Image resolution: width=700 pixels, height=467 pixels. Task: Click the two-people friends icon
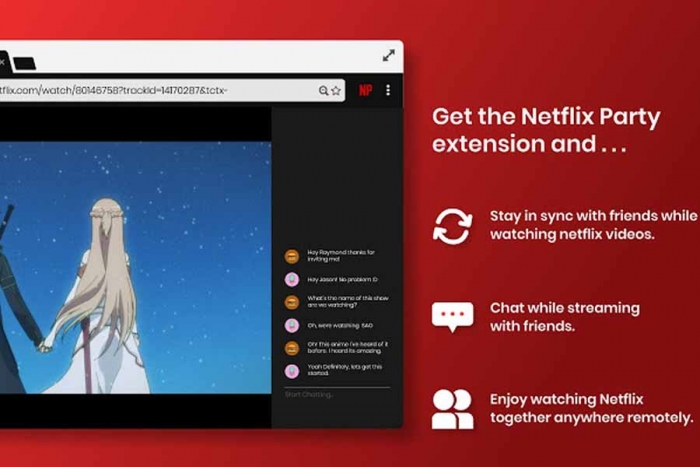pyautogui.click(x=452, y=409)
